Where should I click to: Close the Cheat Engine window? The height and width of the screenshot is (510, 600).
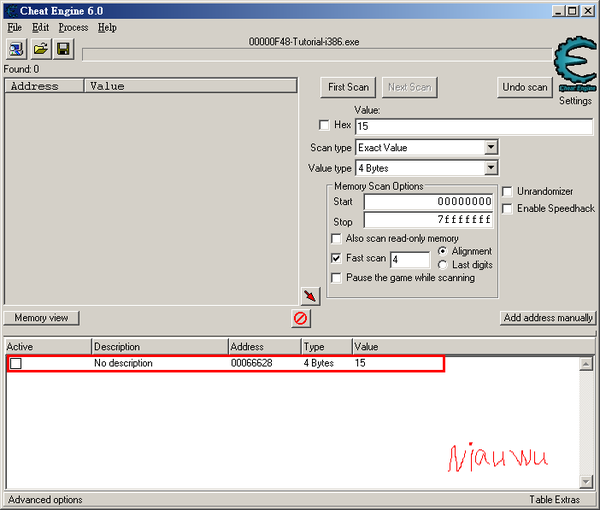588,11
